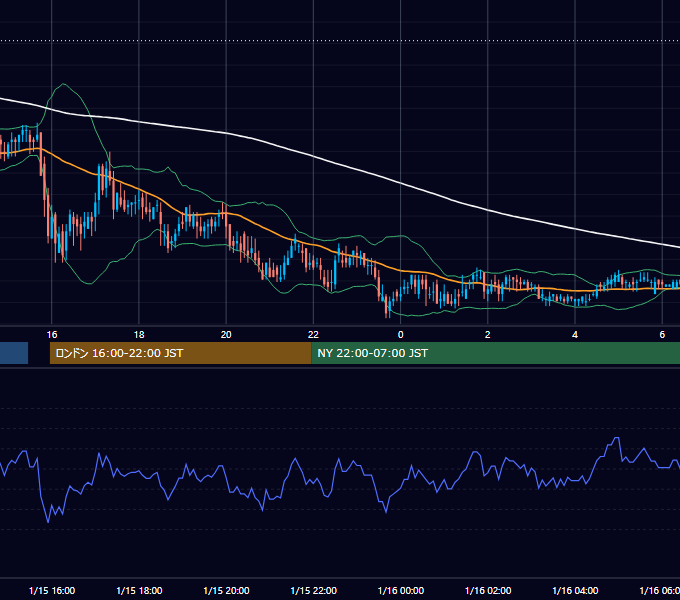Click the '0' hour label on price chart axis

[x=400, y=335]
